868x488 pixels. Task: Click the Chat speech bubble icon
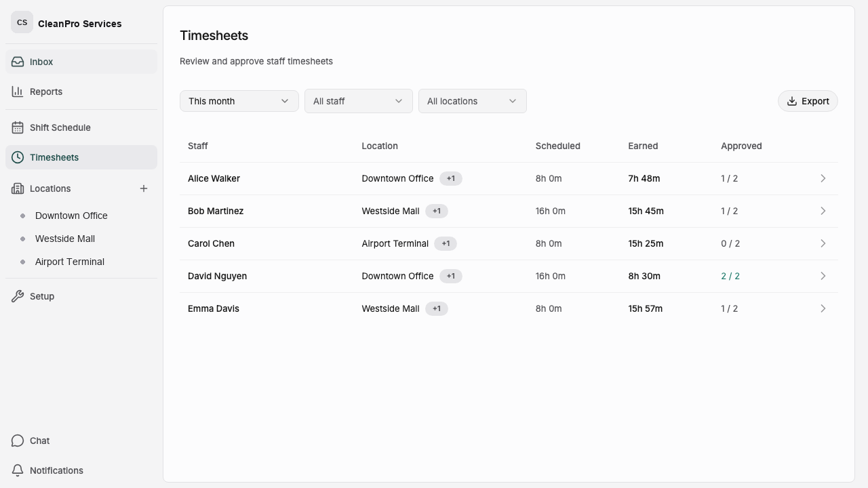click(x=18, y=441)
